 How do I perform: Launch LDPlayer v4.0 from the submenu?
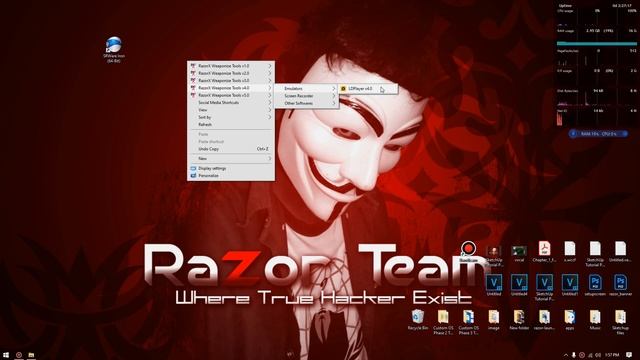tap(368, 89)
